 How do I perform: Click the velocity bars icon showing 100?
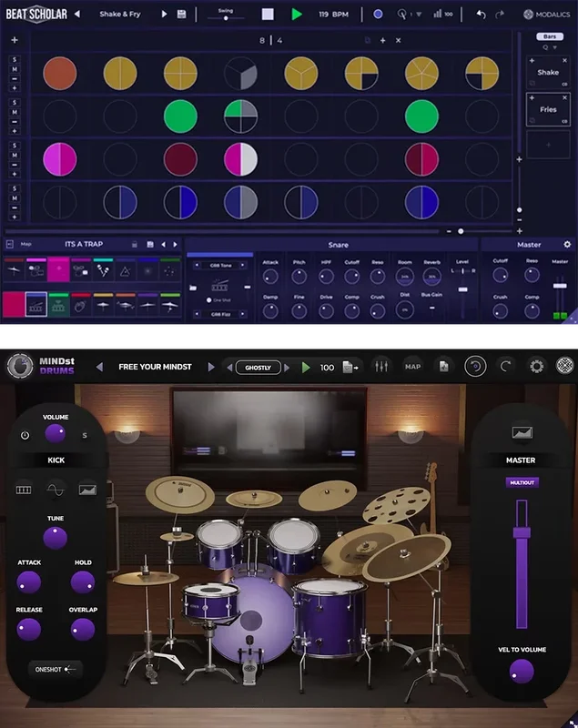(x=443, y=14)
